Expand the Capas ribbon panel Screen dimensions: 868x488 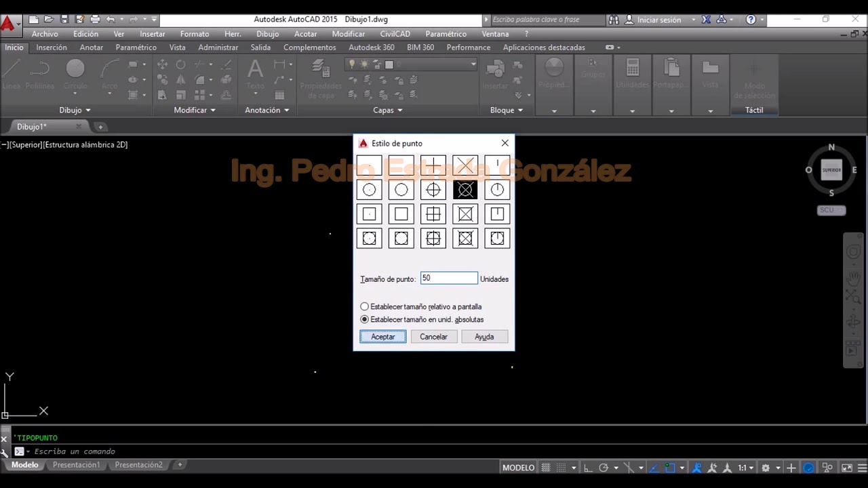point(388,110)
